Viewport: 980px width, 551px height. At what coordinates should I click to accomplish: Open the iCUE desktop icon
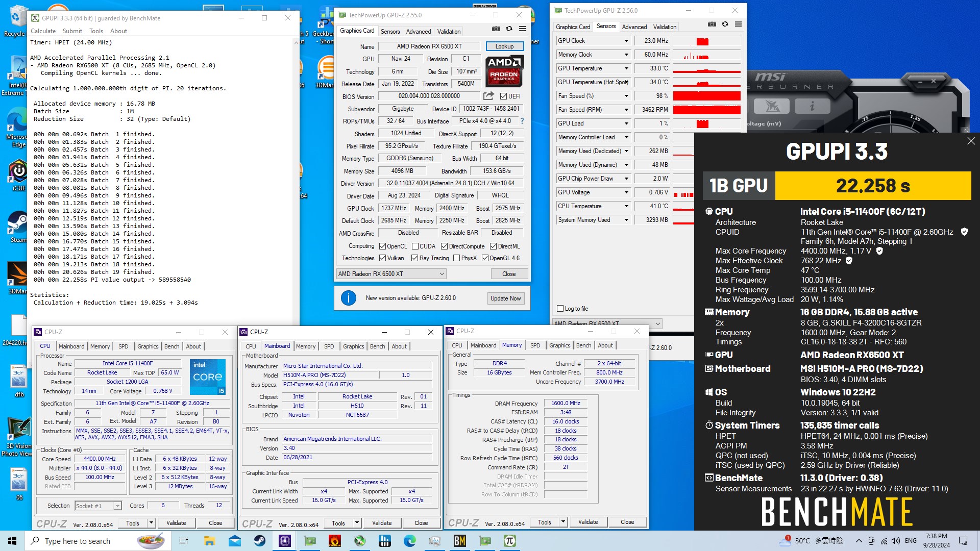click(x=18, y=176)
